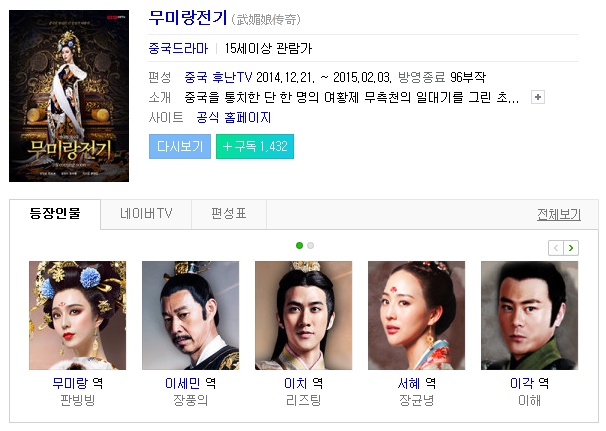Switch to the 네이버TV tab
606x431 pixels.
point(146,214)
